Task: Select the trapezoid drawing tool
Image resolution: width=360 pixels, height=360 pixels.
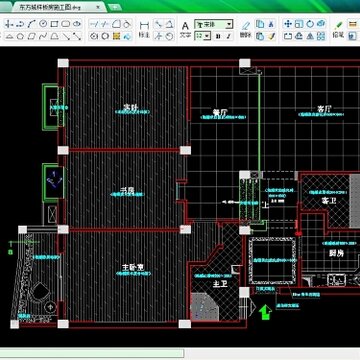Action: (54, 36)
